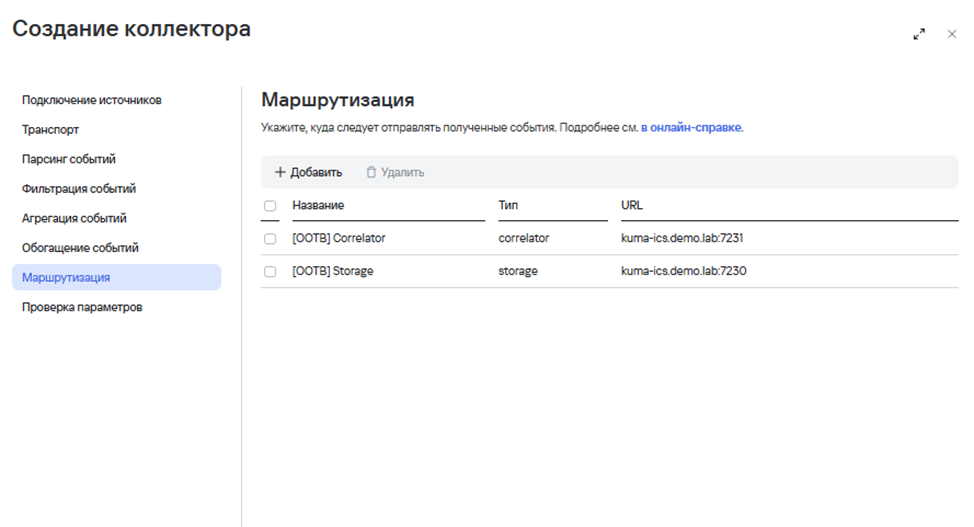Viewport: 974px width, 527px height.
Task: Click the URL column header
Action: click(x=632, y=205)
